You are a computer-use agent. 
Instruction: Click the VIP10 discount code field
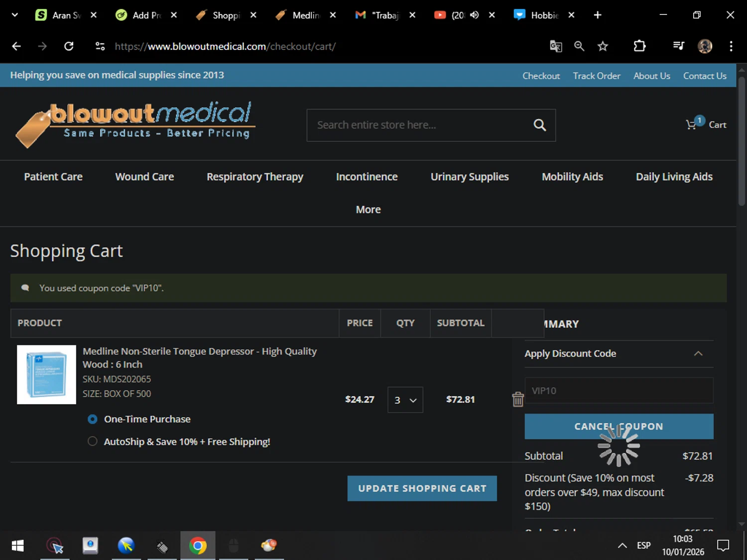pos(619,391)
